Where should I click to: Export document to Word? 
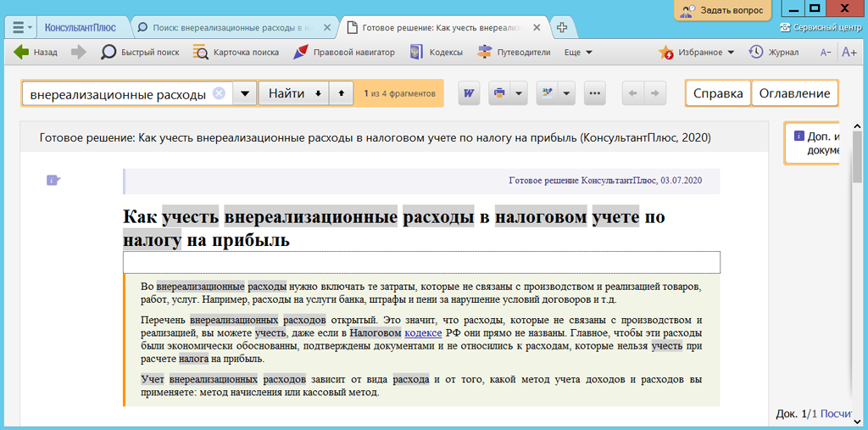click(469, 93)
